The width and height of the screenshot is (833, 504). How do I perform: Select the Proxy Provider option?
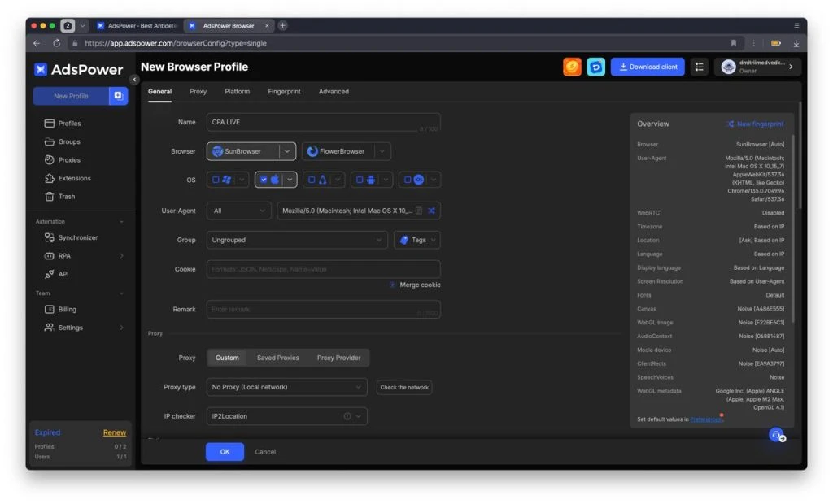[x=339, y=358]
